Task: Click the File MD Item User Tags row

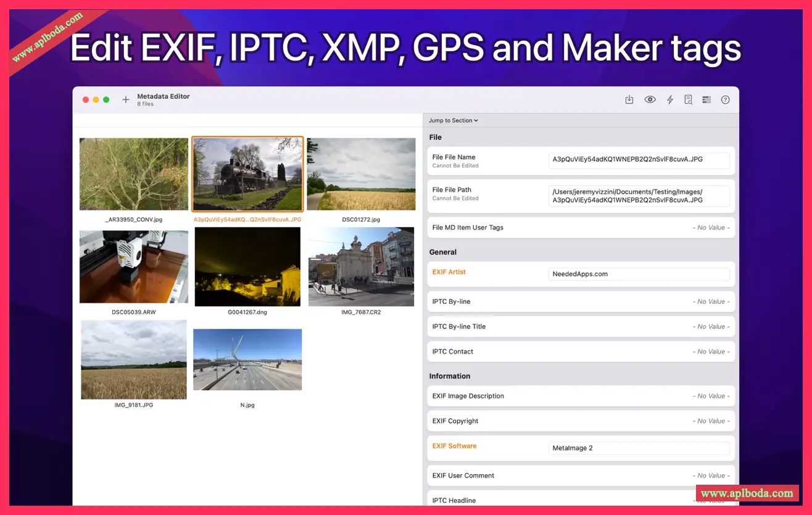Action: 581,228
